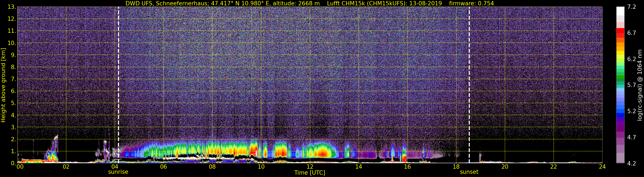Click the height axis tick label '3.'
This screenshot has height=177, width=644.
pos(13,127)
